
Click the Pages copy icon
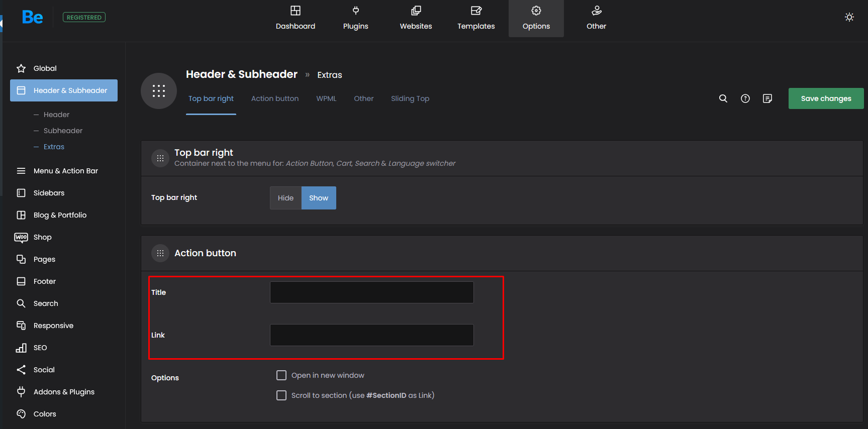(21, 259)
